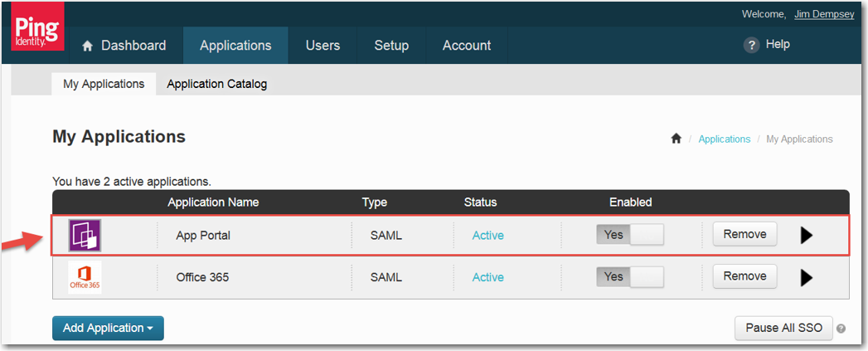This screenshot has height=351, width=868.
Task: Click the home icon in breadcrumb
Action: coord(676,139)
